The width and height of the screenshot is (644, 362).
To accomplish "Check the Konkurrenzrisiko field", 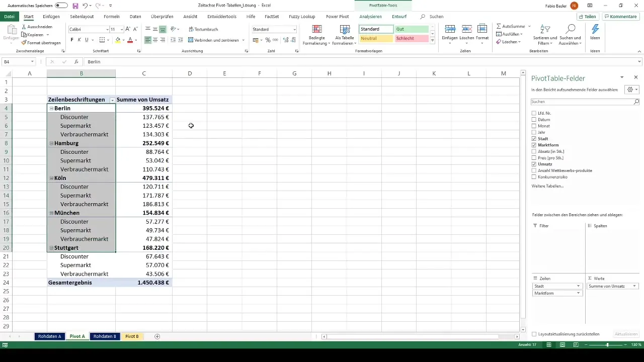I will point(534,177).
